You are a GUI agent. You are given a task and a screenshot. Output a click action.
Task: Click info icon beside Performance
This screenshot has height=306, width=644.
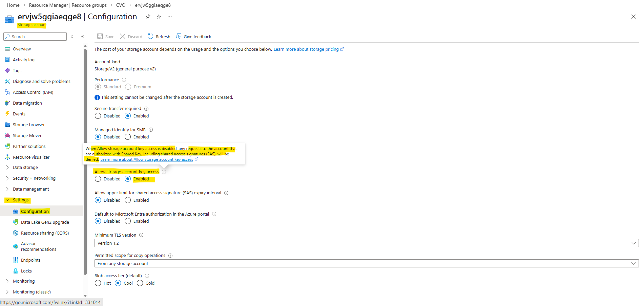point(124,80)
